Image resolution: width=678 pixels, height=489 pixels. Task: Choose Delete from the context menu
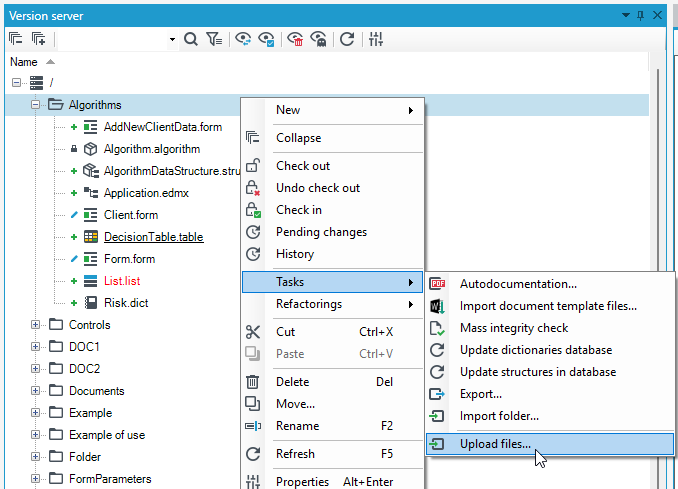333,382
